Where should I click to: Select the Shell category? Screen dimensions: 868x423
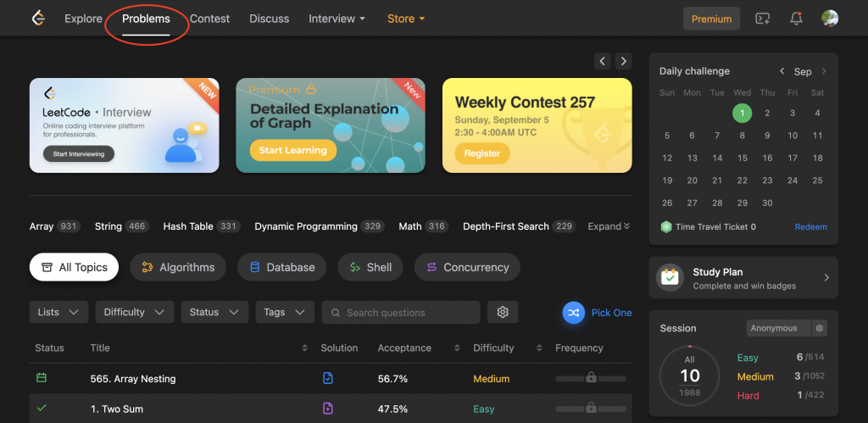[x=370, y=267]
